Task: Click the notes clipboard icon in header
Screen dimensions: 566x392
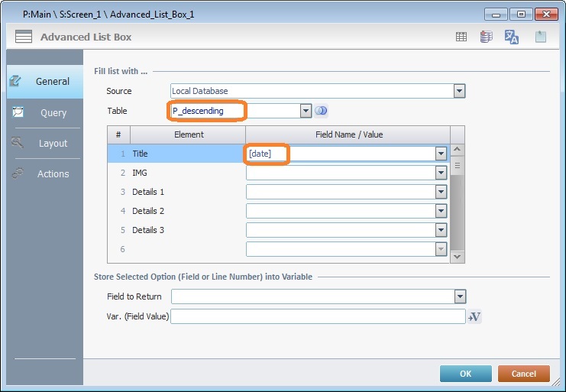Action: (x=540, y=37)
